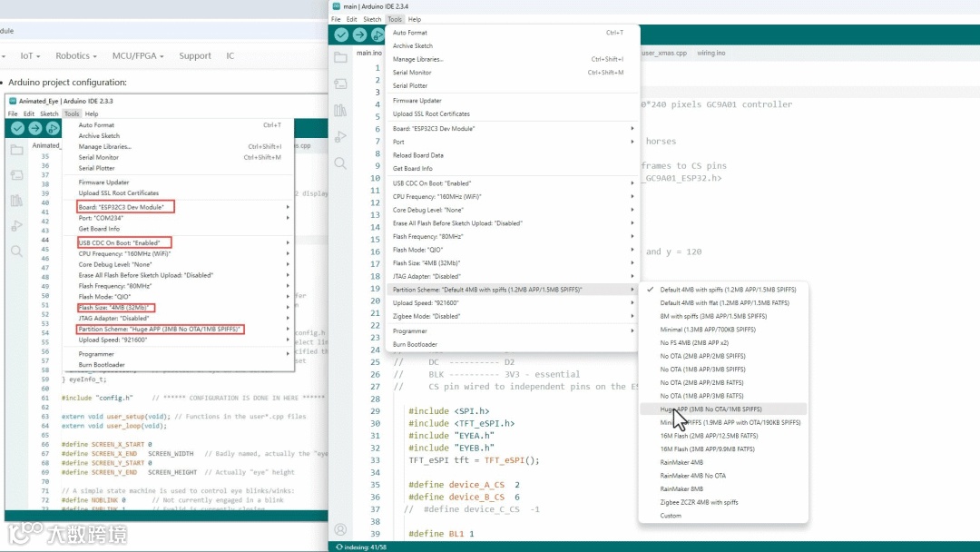Click Support link in web page navigation
The width and height of the screenshot is (980, 552).
pyautogui.click(x=195, y=55)
